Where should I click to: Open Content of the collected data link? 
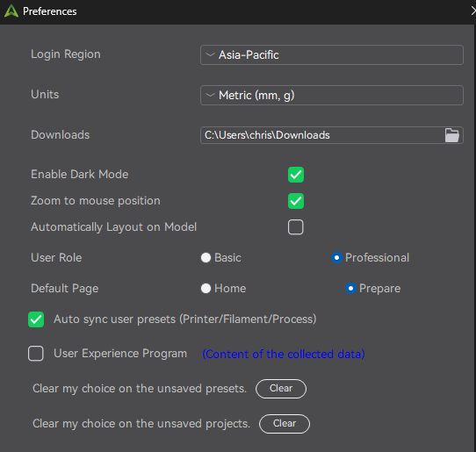click(x=284, y=354)
